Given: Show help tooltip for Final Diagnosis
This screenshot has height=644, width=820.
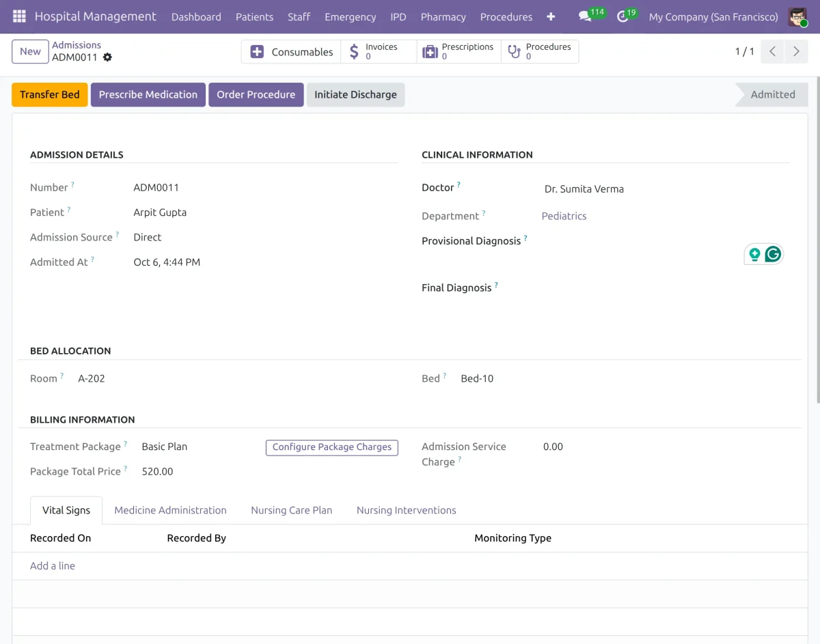Looking at the screenshot, I should pos(496,285).
